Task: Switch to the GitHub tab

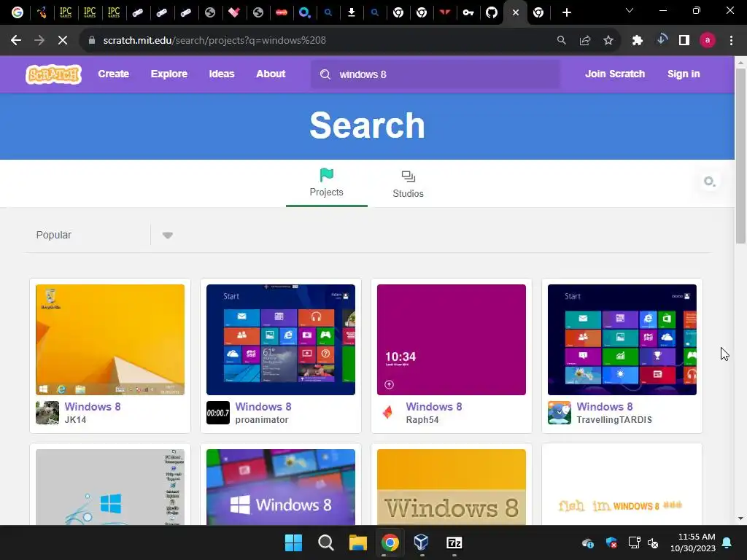Action: coord(491,12)
